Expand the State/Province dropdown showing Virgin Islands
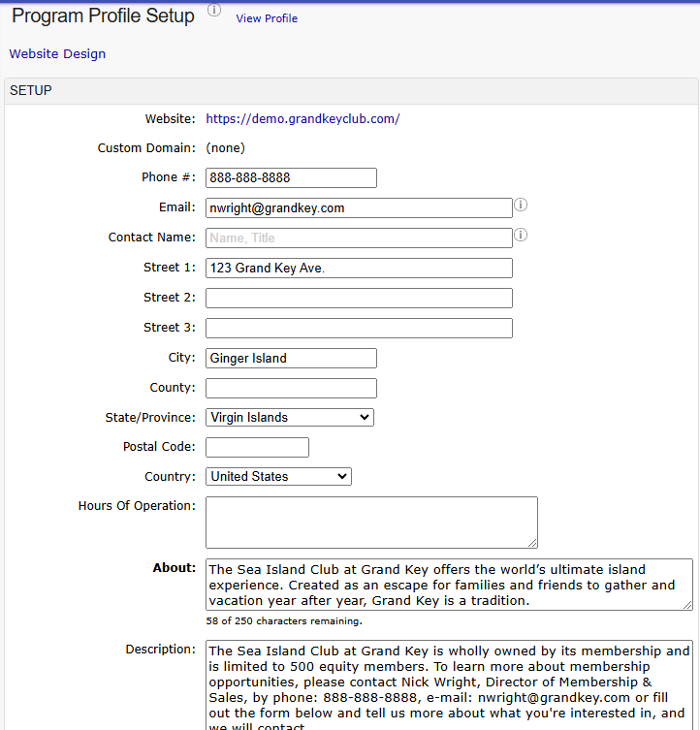Viewport: 700px width, 730px height. (x=290, y=418)
